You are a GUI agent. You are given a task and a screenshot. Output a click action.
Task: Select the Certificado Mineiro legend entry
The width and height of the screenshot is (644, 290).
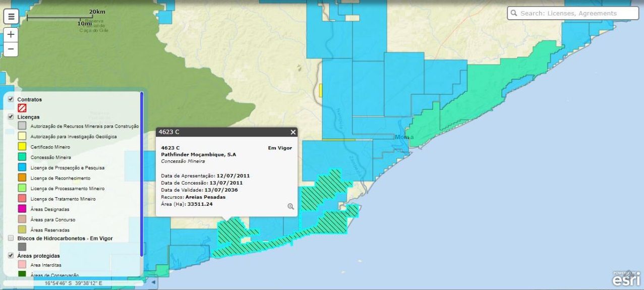[50, 147]
